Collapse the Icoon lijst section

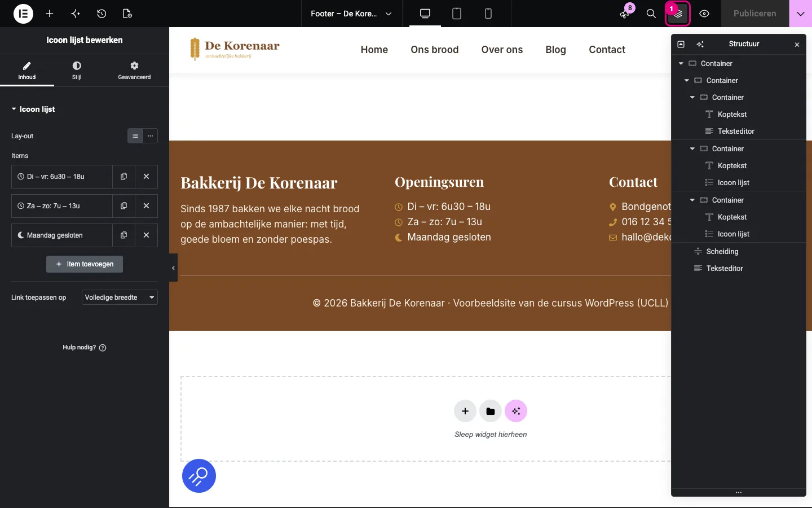(33, 109)
